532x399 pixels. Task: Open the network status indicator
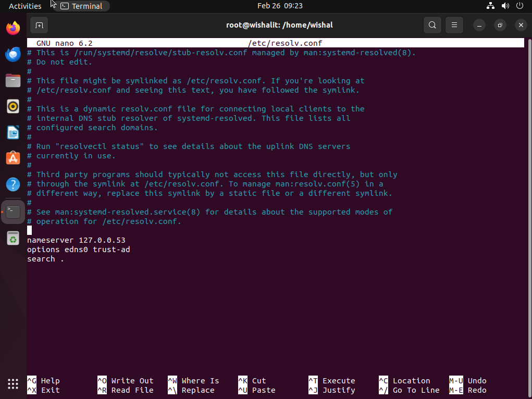[490, 6]
